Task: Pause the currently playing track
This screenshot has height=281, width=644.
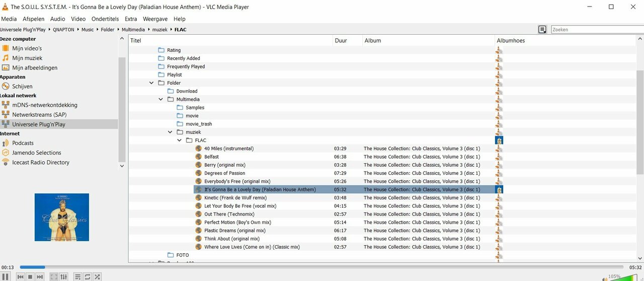Action: (x=6, y=276)
